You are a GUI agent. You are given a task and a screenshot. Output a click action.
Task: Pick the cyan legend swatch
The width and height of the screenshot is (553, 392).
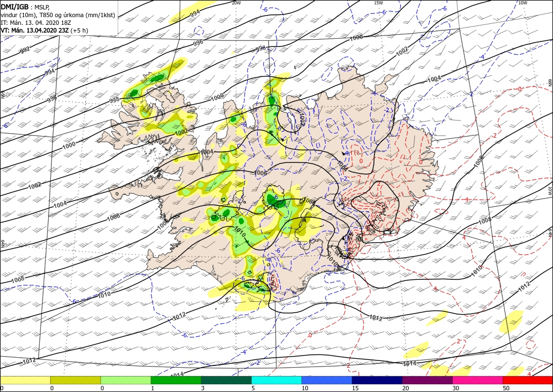pyautogui.click(x=276, y=380)
